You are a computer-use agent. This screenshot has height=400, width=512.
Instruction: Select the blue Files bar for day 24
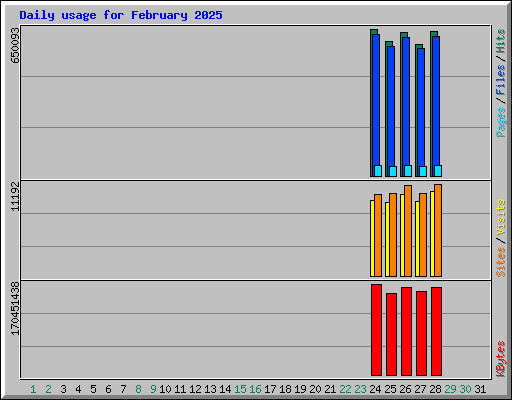point(376,100)
